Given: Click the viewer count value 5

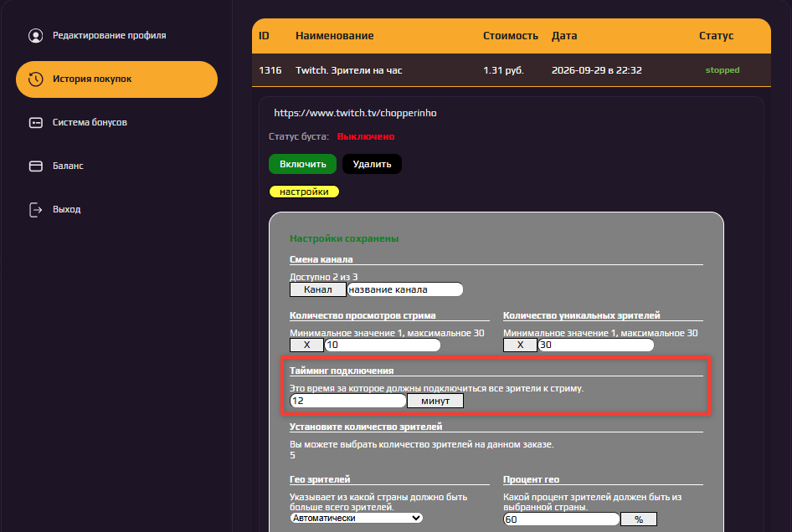Looking at the screenshot, I should tap(292, 455).
